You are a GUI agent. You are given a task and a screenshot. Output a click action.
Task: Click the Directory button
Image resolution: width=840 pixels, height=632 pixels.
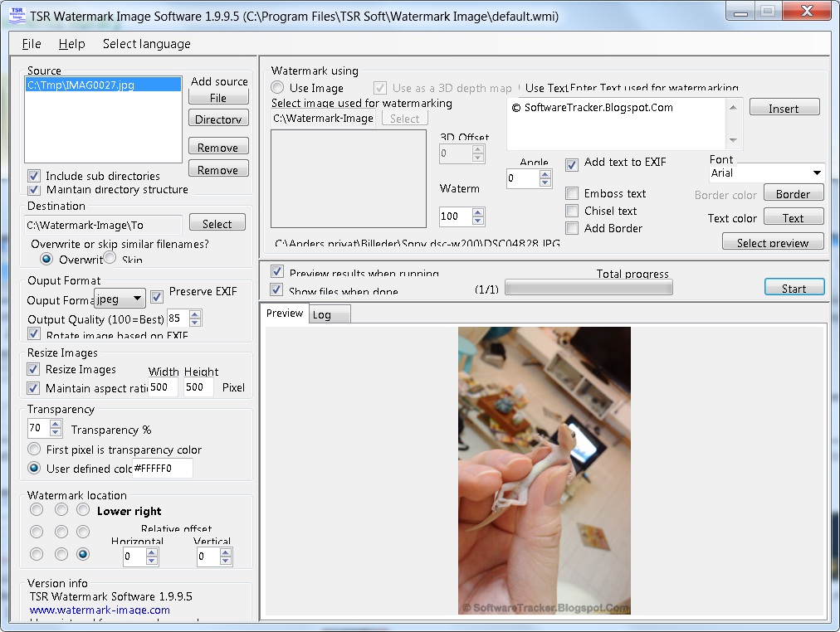(218, 119)
